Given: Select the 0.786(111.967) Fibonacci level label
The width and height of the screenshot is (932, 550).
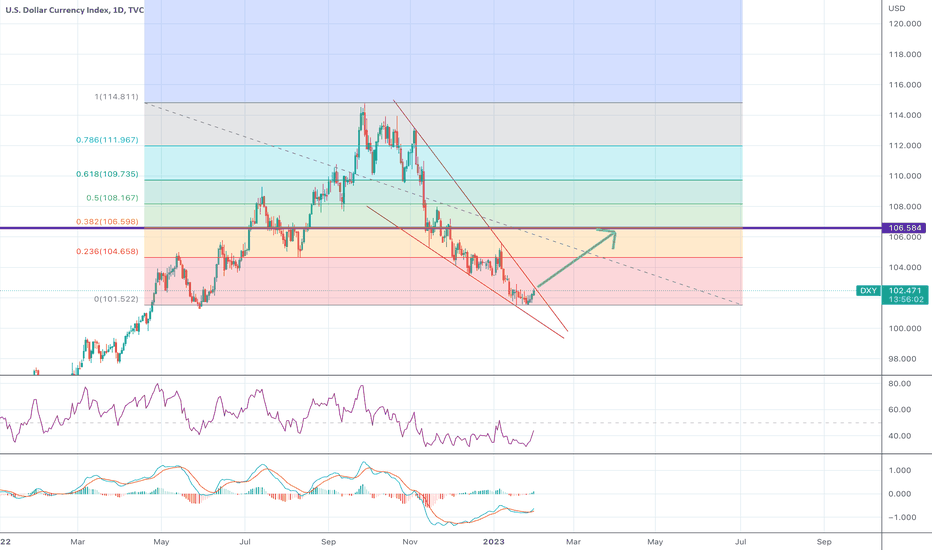Looking at the screenshot, I should point(107,140).
